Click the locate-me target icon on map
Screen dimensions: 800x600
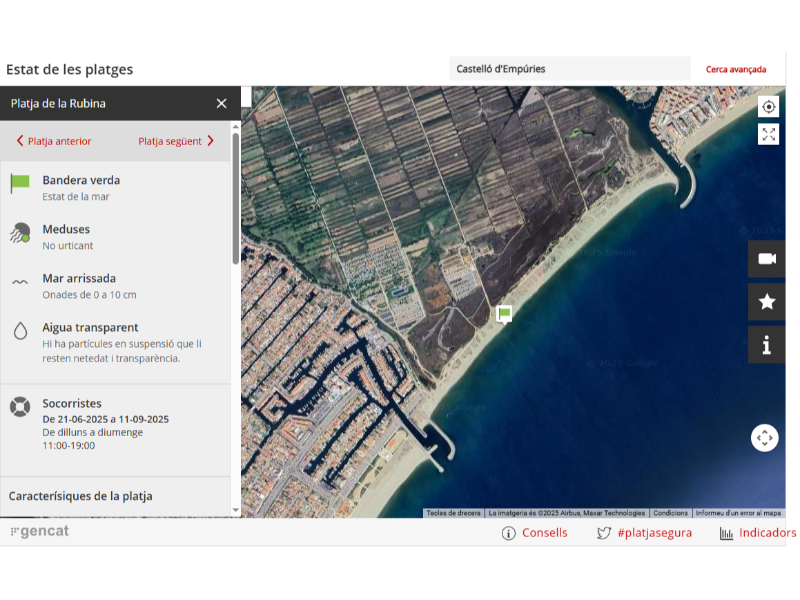768,107
